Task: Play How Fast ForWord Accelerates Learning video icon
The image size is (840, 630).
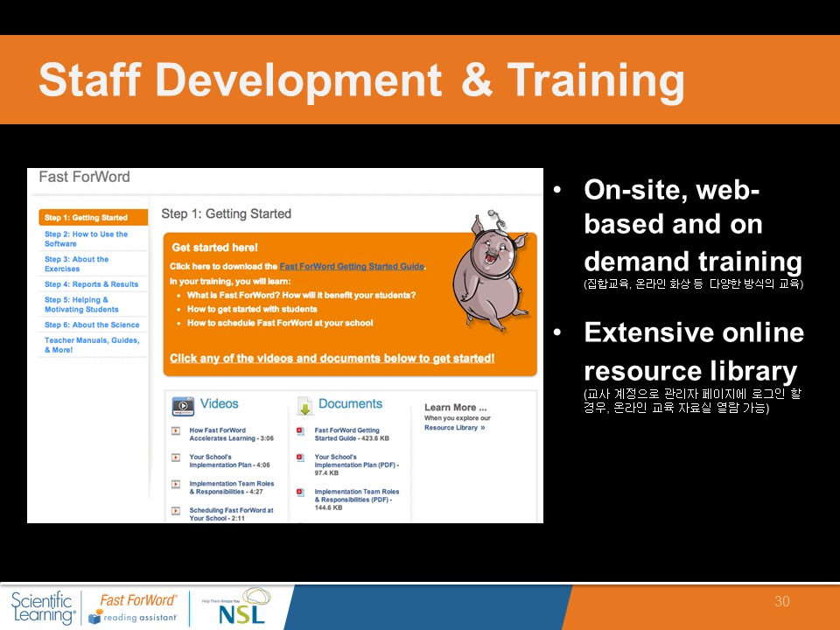Action: coord(176,430)
